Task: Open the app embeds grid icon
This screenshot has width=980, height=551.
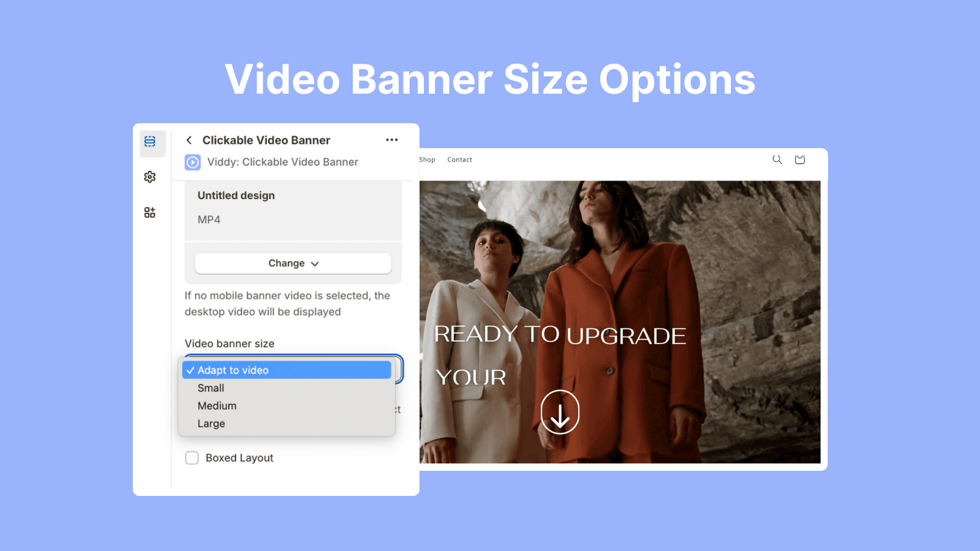Action: coord(150,212)
